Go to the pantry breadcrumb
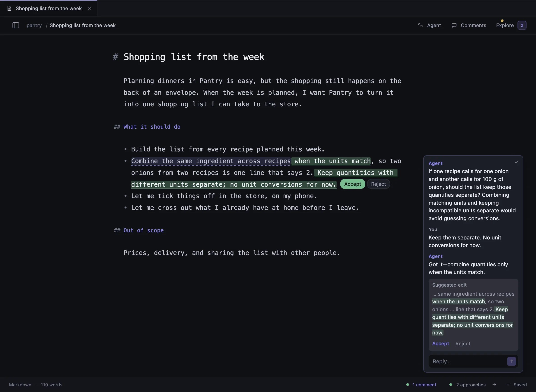Viewport: 536px width, 392px height. point(34,26)
